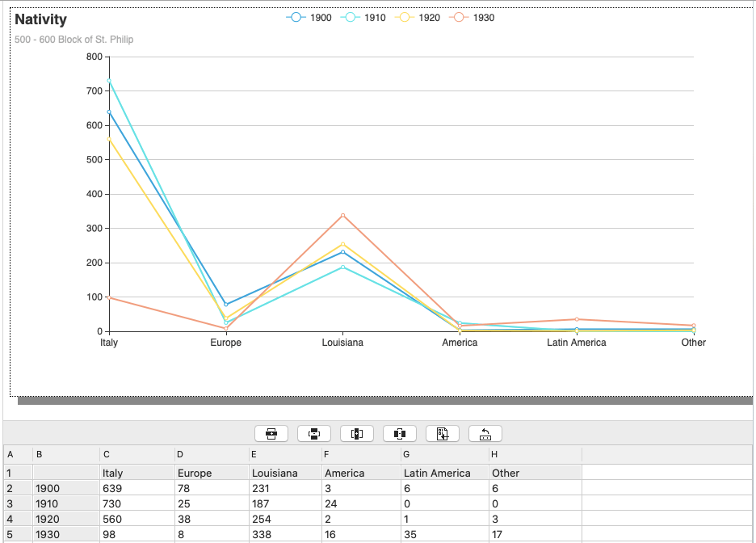
Task: Select row number 3 header
Action: (17, 503)
